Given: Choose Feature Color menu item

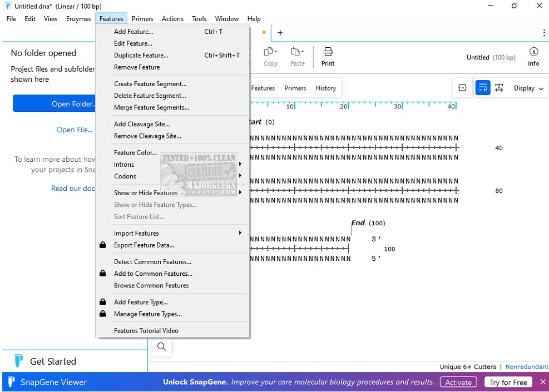Looking at the screenshot, I should click(172, 152).
